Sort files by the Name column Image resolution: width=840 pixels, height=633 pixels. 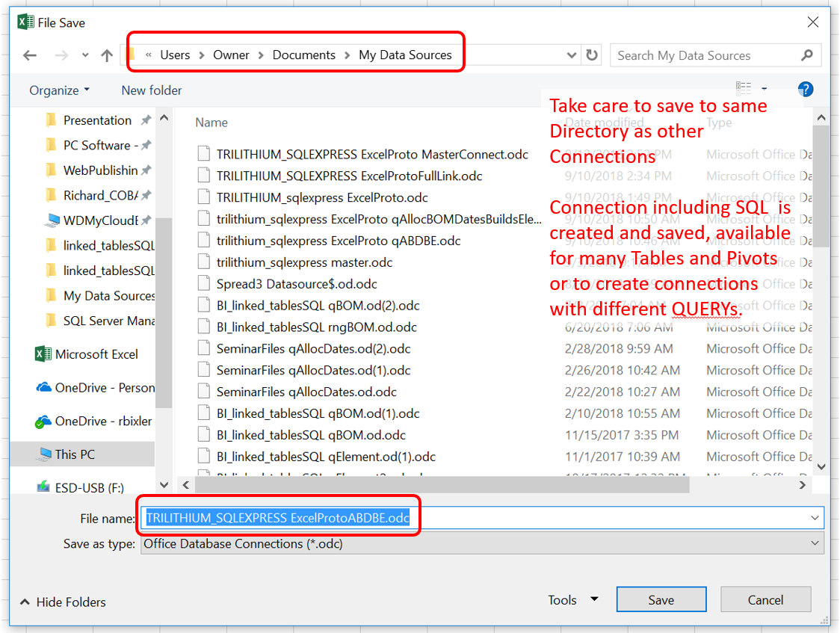(211, 123)
